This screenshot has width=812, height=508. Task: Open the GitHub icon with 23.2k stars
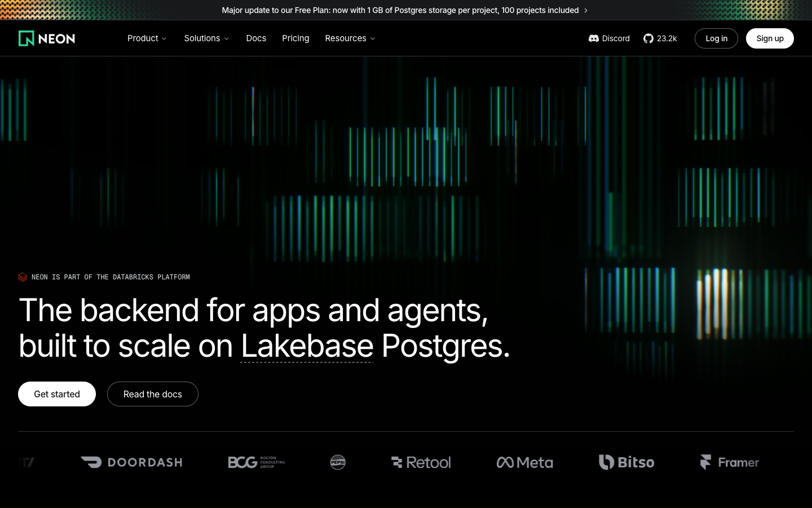coord(648,38)
